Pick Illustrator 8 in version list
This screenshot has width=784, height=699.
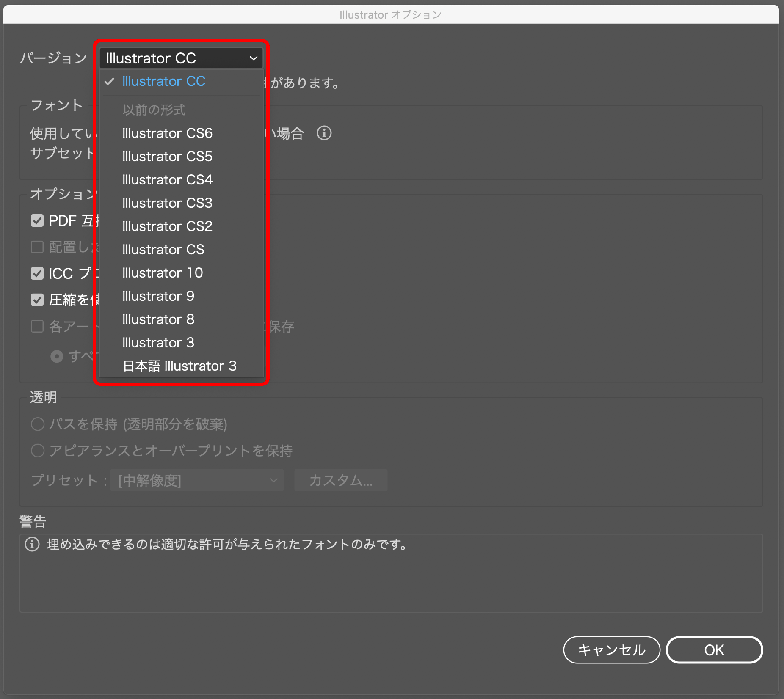181,319
